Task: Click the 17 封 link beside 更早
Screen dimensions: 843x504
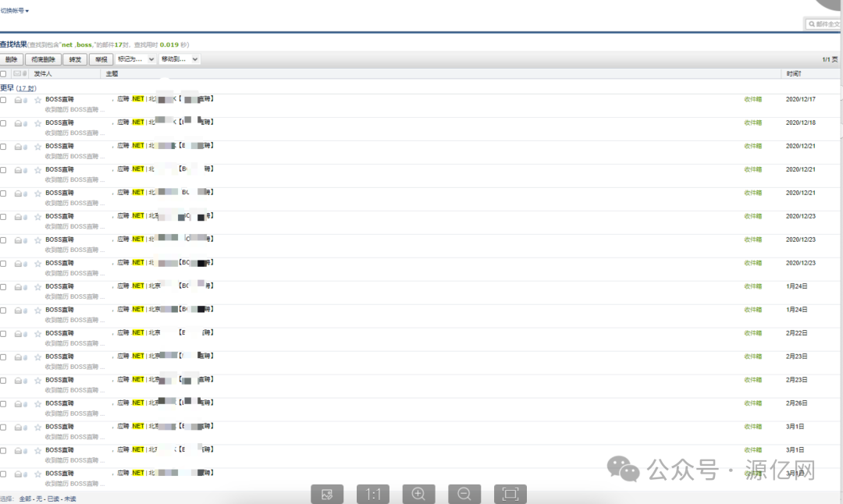Action: pyautogui.click(x=27, y=88)
